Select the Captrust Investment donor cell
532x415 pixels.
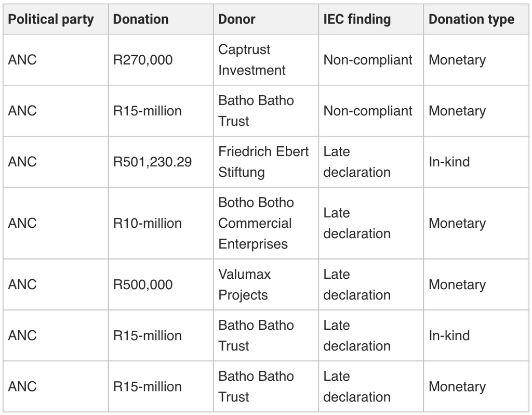[x=266, y=60]
